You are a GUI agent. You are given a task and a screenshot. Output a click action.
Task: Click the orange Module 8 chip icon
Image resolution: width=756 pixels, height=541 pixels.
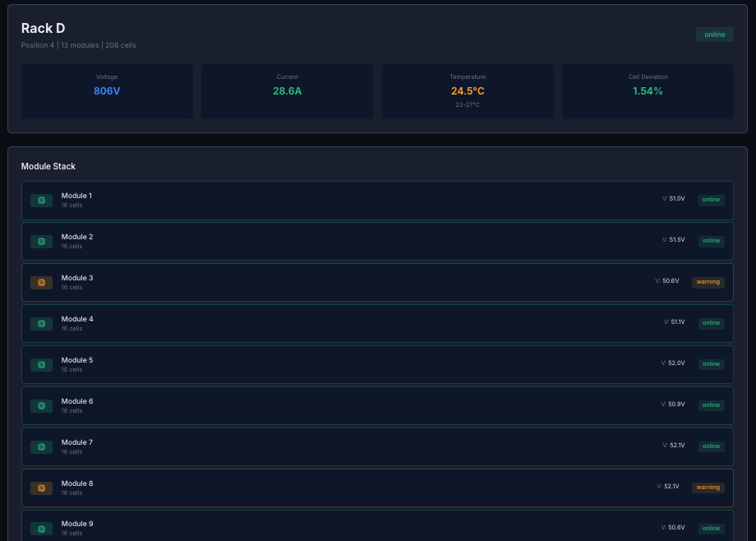pos(41,488)
